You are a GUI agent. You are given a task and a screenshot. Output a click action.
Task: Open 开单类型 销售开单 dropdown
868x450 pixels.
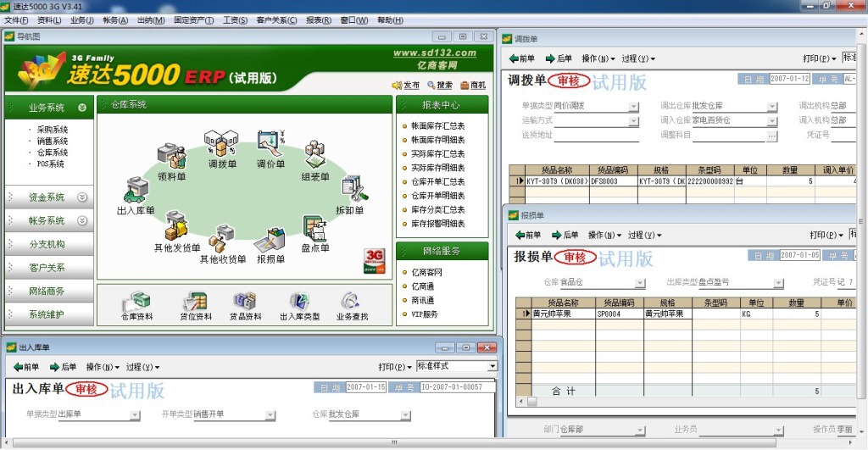point(270,415)
